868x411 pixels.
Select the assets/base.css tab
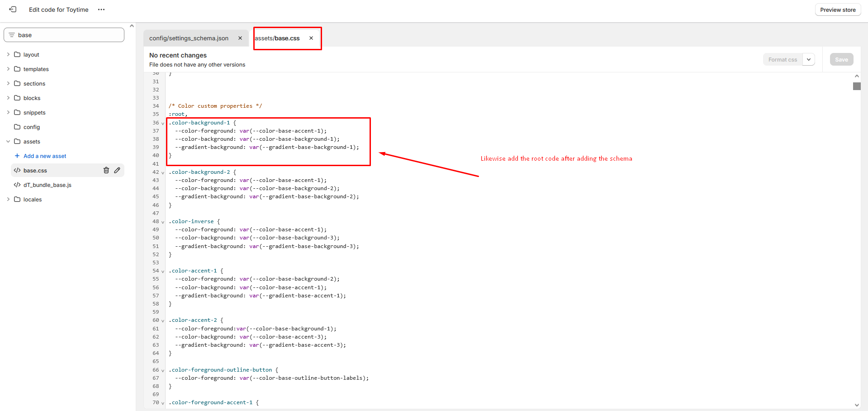277,38
